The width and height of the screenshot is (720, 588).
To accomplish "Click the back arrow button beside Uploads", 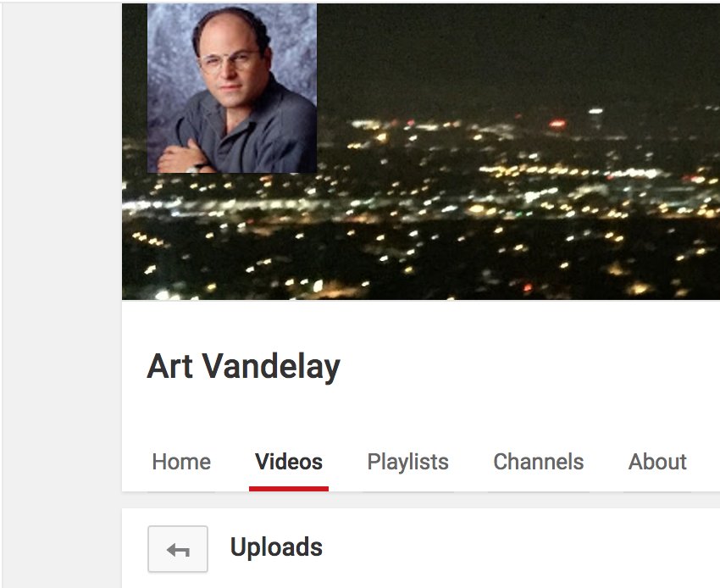I will pos(178,549).
